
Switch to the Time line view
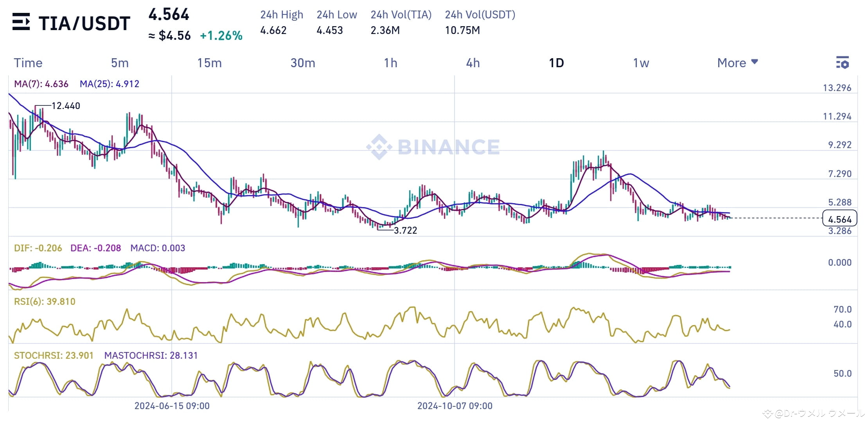[x=28, y=63]
